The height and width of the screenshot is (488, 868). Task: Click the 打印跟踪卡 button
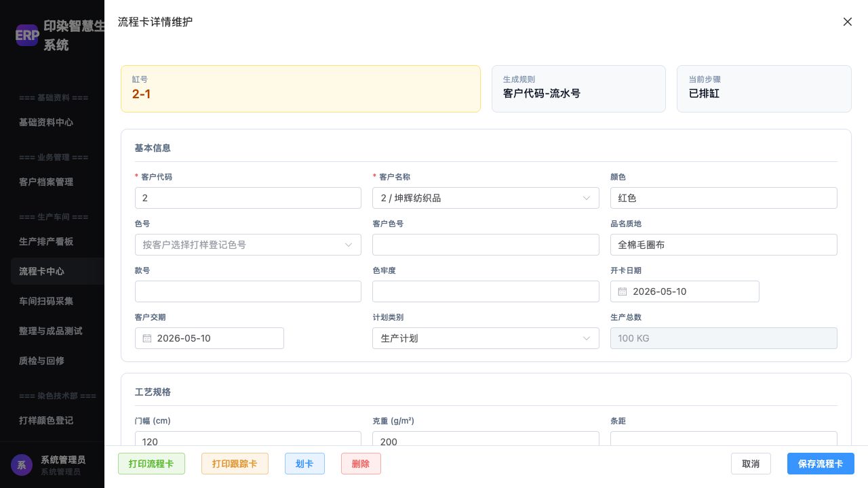pos(235,464)
